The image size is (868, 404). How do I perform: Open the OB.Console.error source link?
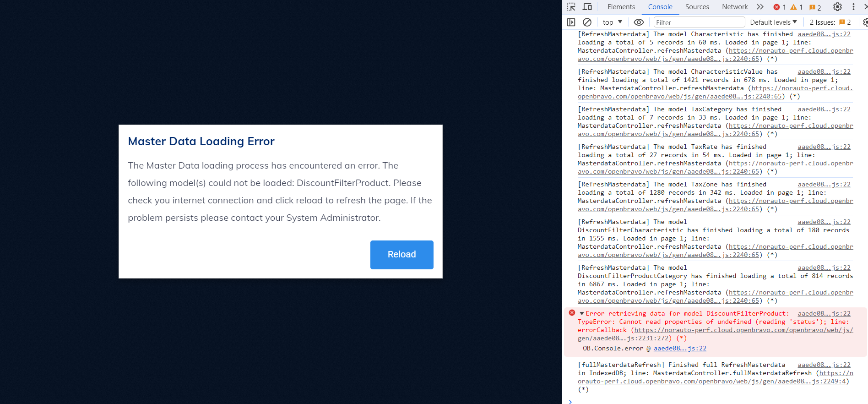point(680,349)
